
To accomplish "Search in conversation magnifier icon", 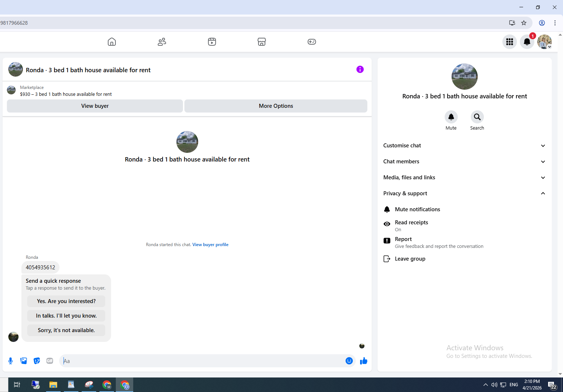I will pos(477,117).
